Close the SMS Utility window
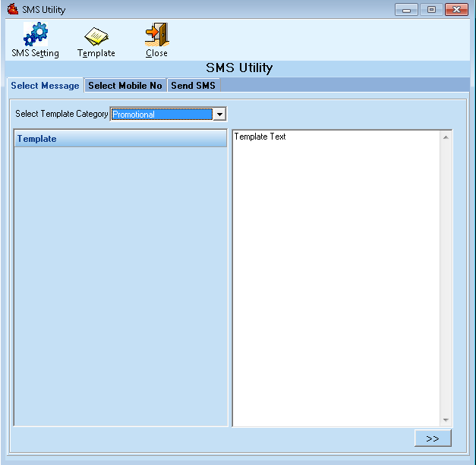Screen dimensions: 476x465 [x=456, y=10]
